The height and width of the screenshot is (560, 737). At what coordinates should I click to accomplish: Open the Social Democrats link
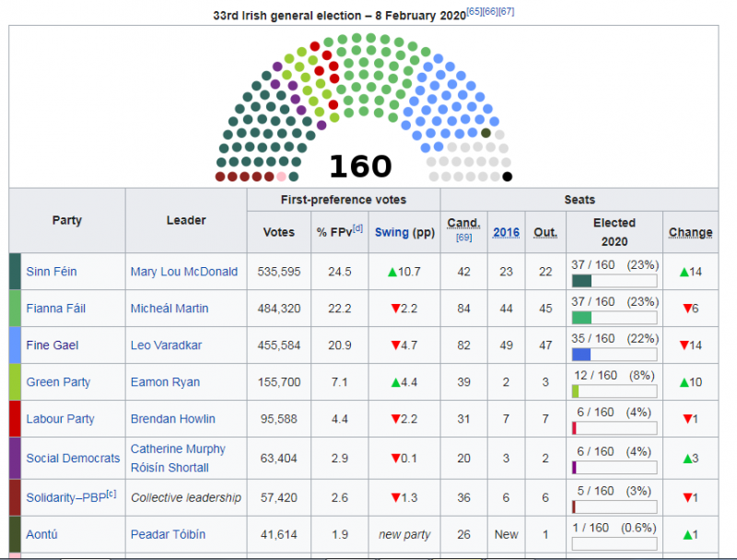point(73,458)
